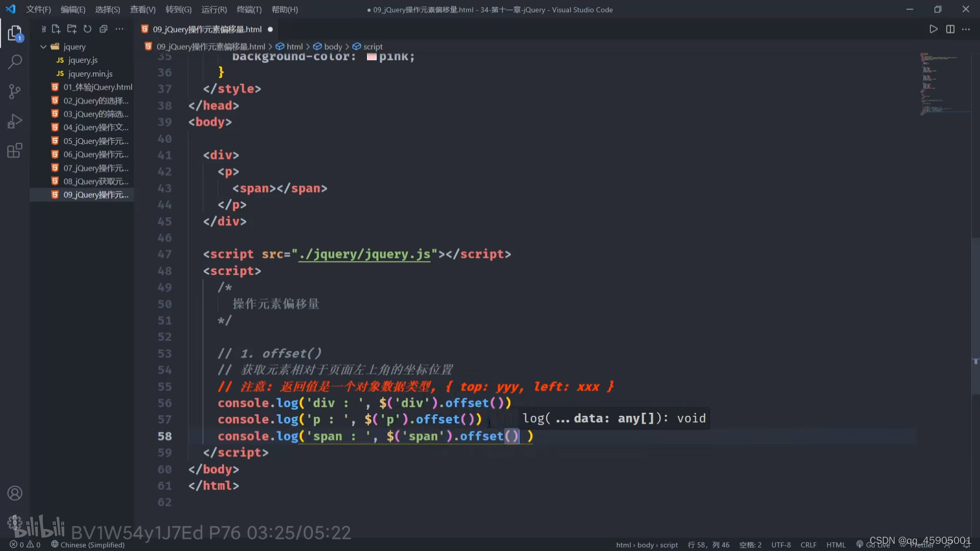Open Source Control view
Screen dimensions: 980x551
[x=15, y=92]
